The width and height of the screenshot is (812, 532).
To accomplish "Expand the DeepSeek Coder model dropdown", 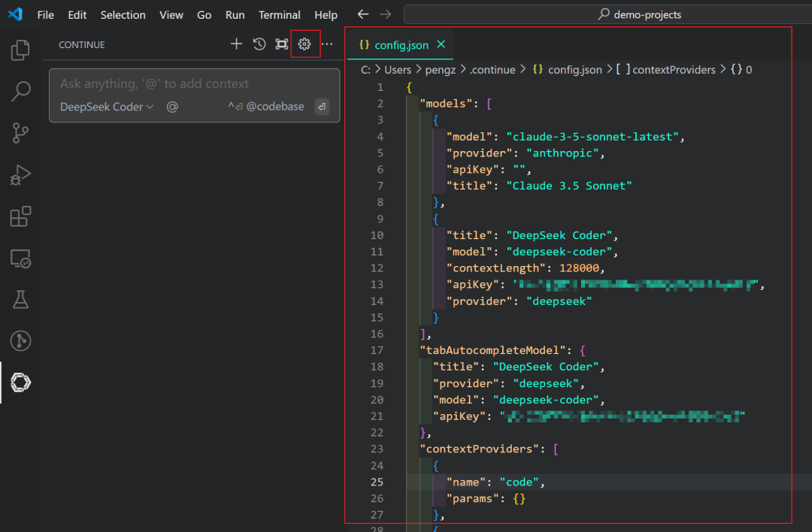I will coord(107,107).
